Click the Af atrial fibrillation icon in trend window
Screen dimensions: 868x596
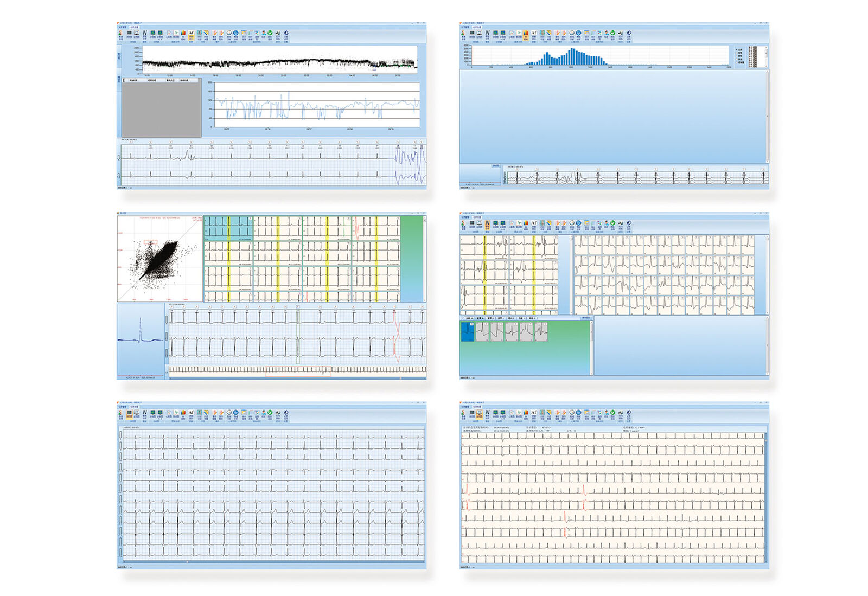191,34
